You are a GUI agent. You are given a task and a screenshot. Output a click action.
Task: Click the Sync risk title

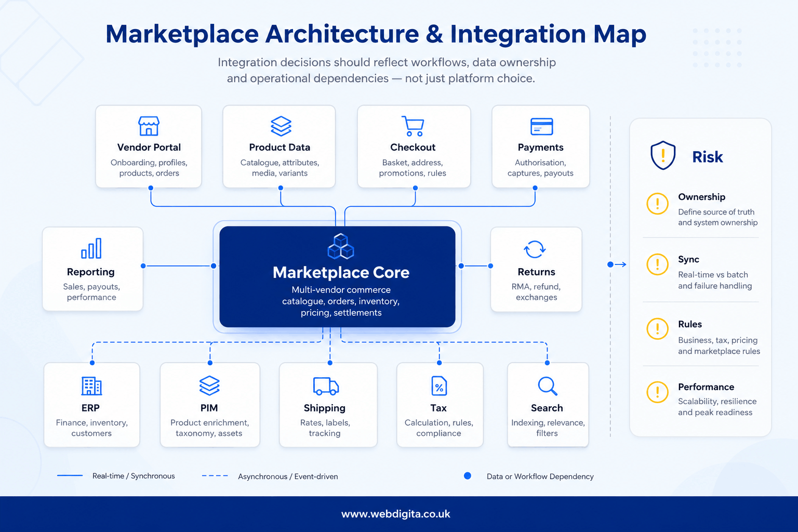(689, 259)
